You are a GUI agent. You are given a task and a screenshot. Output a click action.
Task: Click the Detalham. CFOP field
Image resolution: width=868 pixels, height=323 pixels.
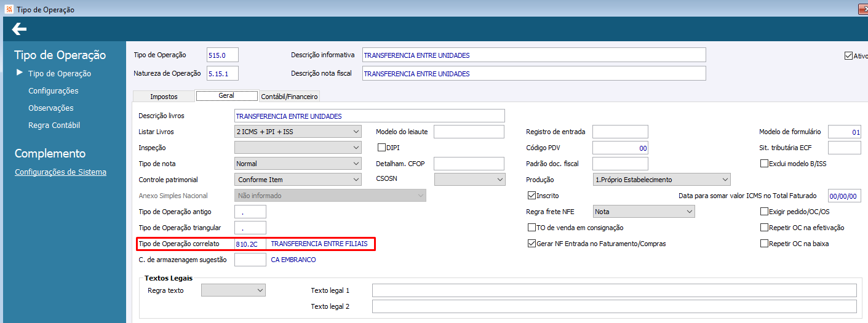point(469,164)
